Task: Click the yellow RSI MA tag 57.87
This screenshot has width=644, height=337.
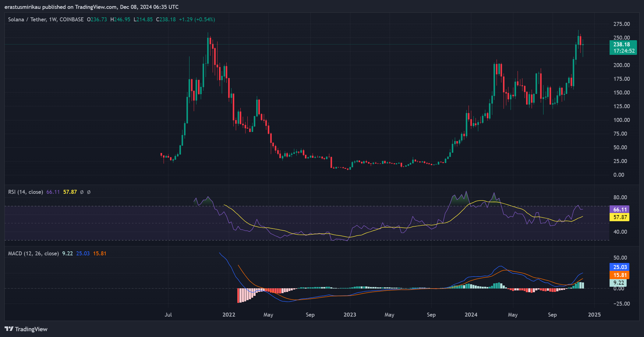Action: point(620,217)
